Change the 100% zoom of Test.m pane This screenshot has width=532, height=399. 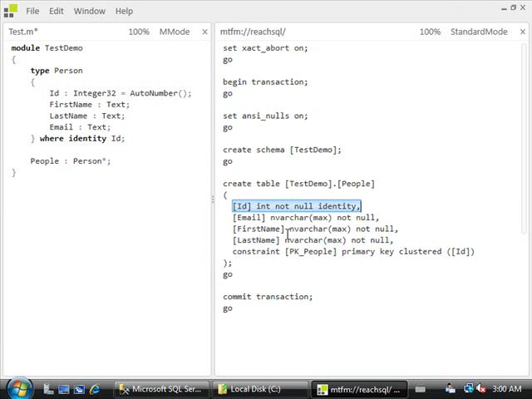(139, 32)
